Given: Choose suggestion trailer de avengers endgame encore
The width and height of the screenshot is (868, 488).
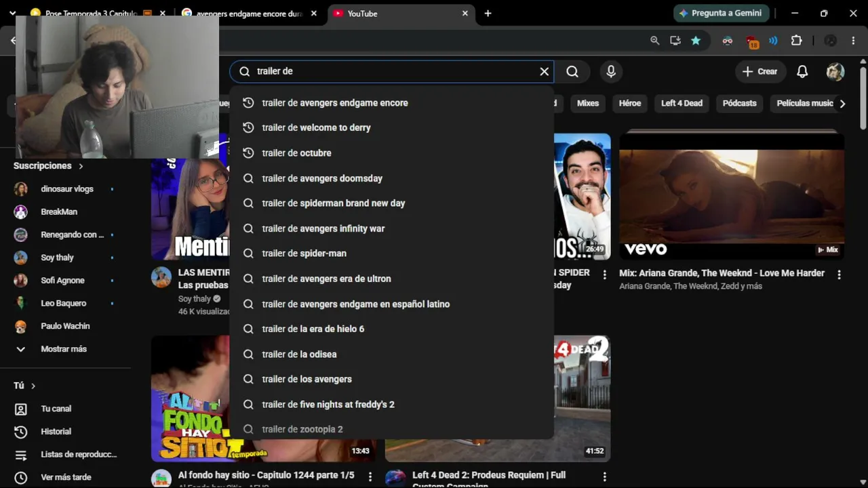Looking at the screenshot, I should pos(392,103).
